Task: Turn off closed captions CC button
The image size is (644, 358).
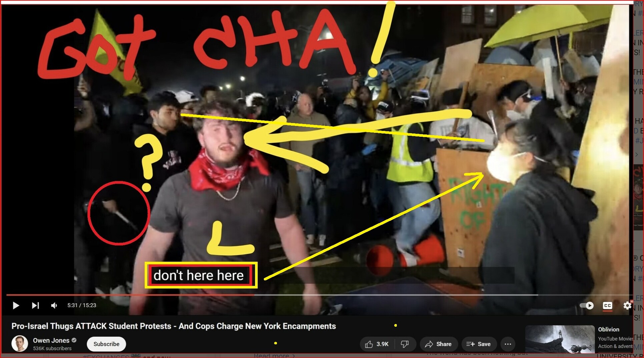Action: [607, 305]
